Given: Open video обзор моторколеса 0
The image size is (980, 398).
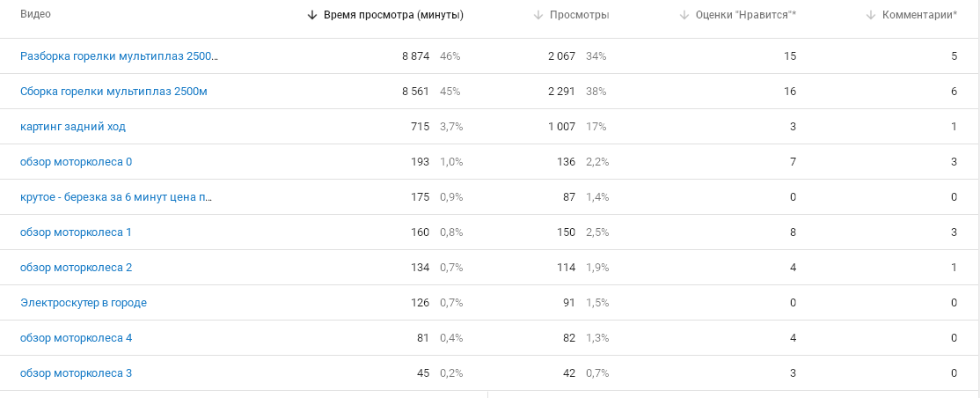Looking at the screenshot, I should [x=77, y=161].
